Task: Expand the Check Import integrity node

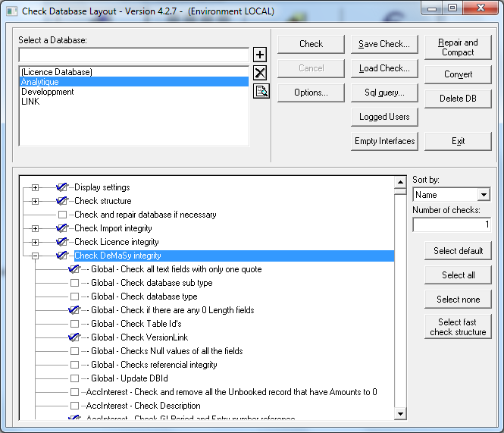Action: click(36, 229)
